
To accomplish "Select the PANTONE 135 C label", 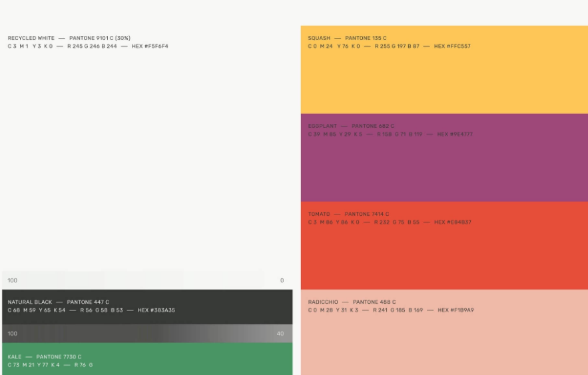I will click(366, 39).
